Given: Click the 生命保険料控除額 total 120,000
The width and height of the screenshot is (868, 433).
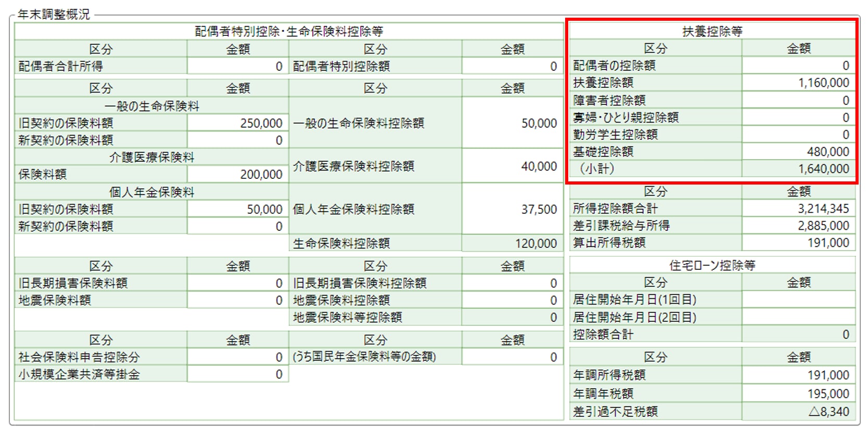Looking at the screenshot, I should [x=512, y=243].
